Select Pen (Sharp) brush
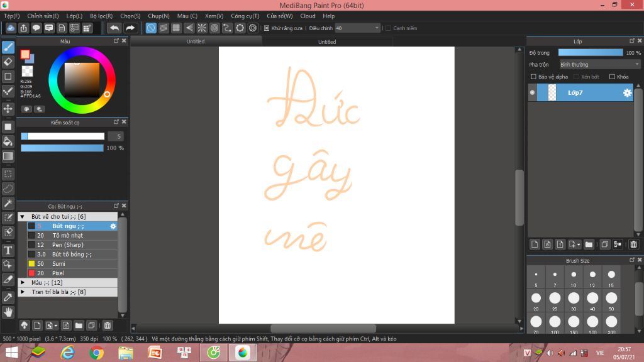The image size is (644, 362). 72,245
